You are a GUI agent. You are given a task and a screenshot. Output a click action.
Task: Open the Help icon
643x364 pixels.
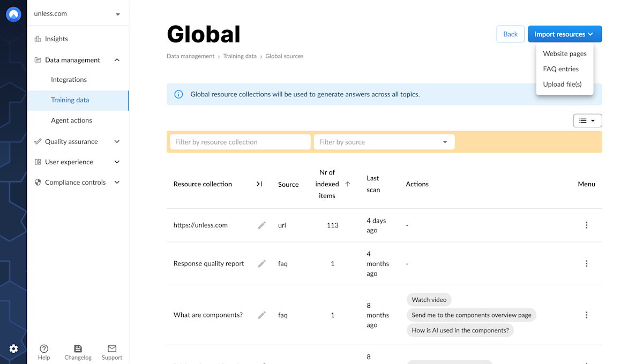[x=44, y=349]
